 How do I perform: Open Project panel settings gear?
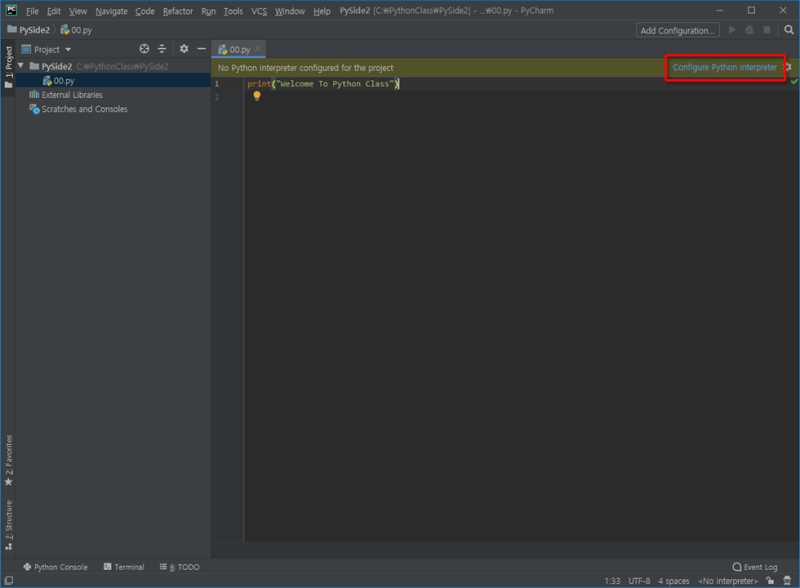184,49
